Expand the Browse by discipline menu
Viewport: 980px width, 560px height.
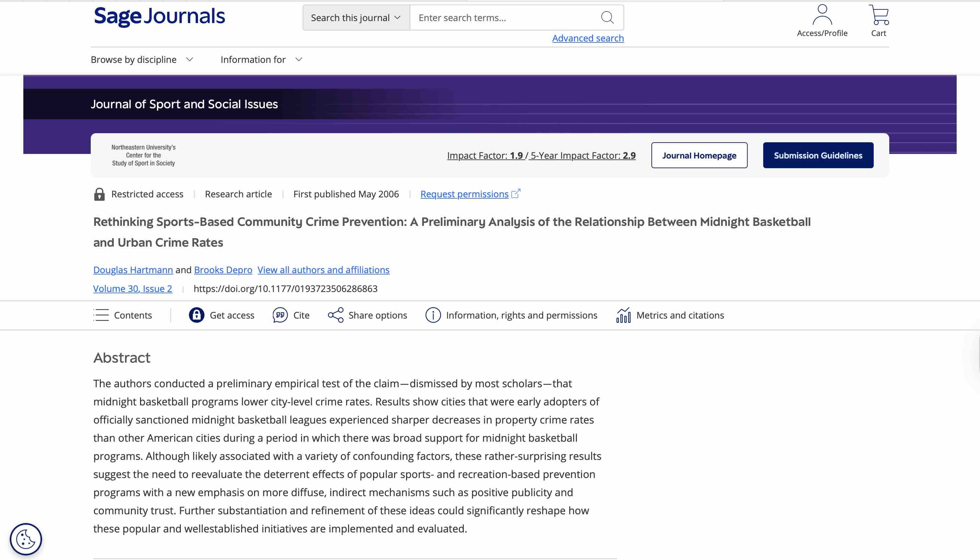(x=142, y=60)
